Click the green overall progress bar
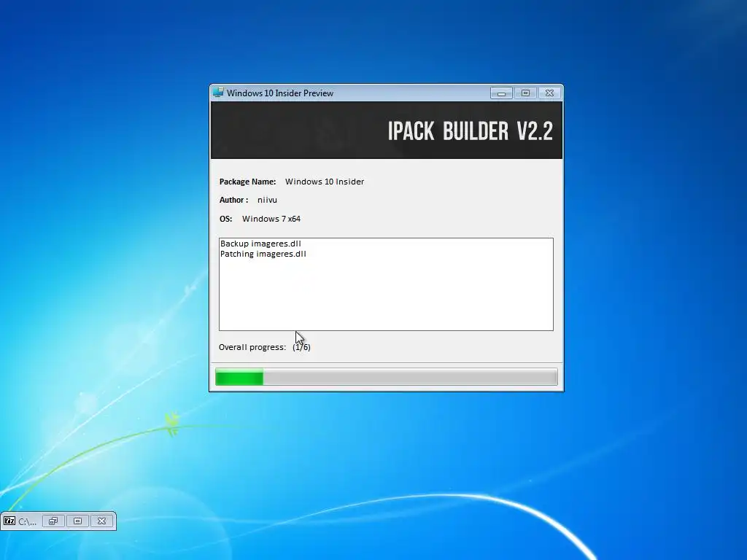This screenshot has height=560, width=747. [x=387, y=377]
